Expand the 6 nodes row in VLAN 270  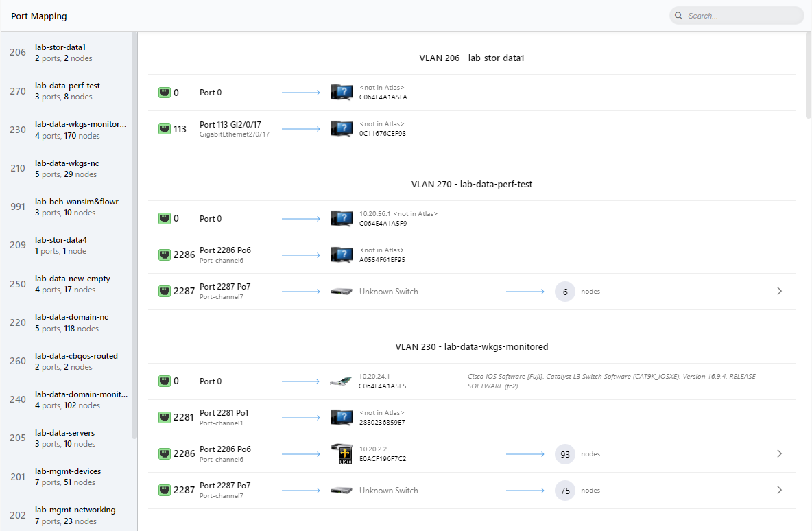point(779,291)
